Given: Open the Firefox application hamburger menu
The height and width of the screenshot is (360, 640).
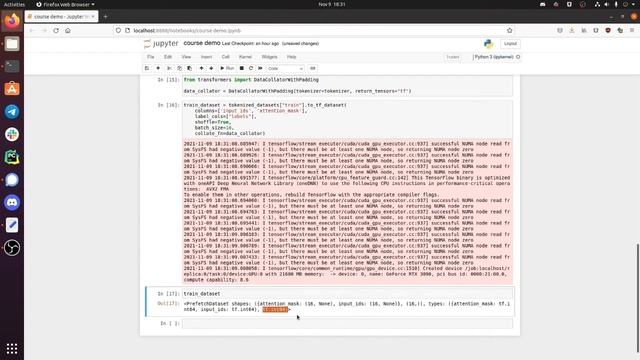Looking at the screenshot, I should [x=632, y=31].
